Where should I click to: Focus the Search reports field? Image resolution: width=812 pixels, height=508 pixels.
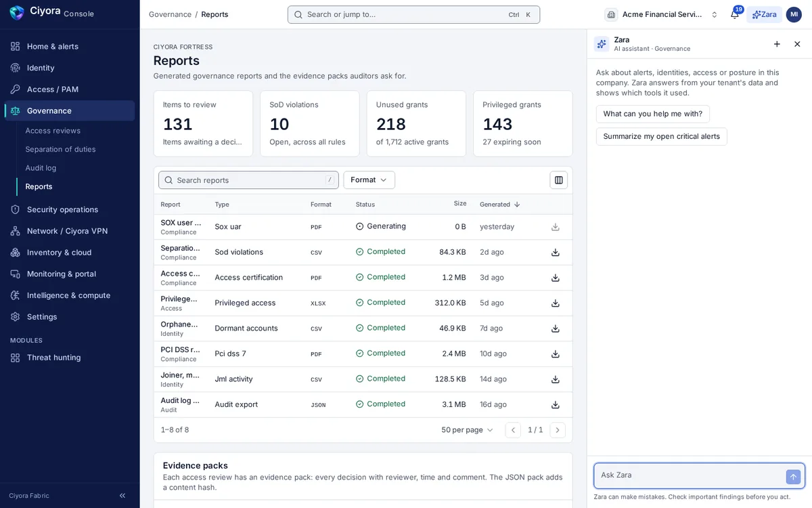click(248, 180)
